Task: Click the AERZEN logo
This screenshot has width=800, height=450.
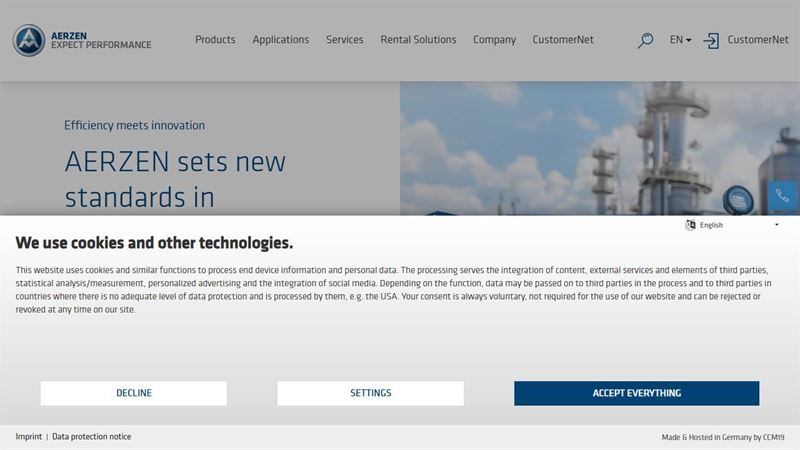Action: [29, 40]
